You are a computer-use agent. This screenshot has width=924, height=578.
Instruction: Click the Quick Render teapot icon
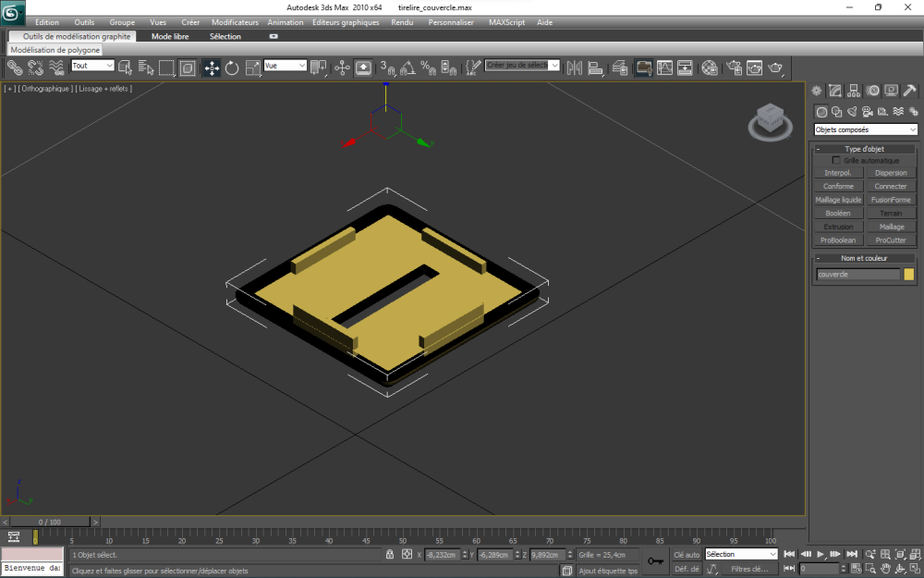click(775, 68)
